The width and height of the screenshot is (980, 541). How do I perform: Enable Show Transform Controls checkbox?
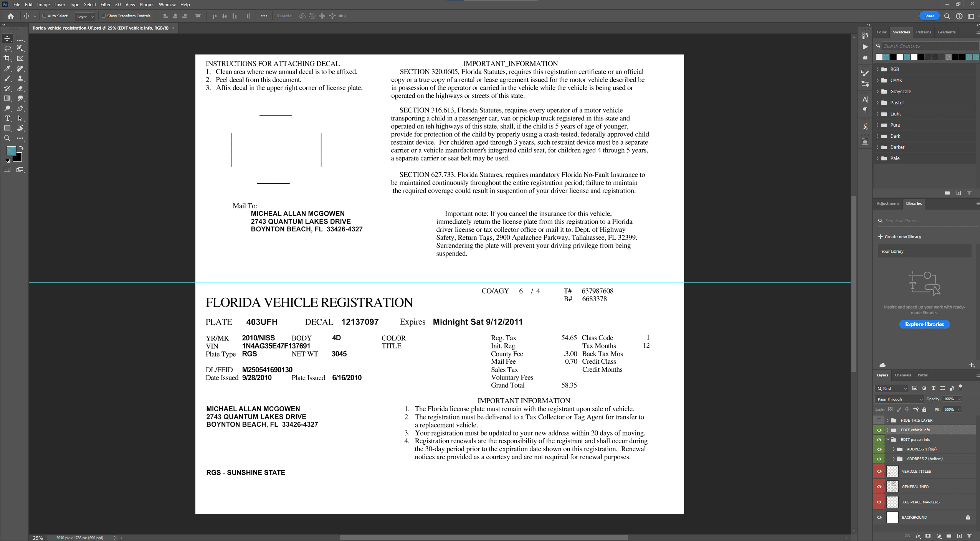tap(104, 16)
